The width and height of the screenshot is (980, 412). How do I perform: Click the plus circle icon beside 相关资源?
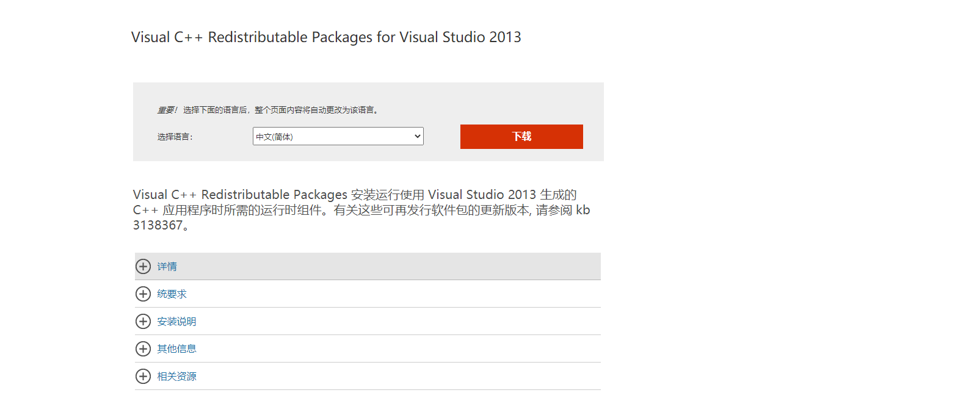[143, 376]
